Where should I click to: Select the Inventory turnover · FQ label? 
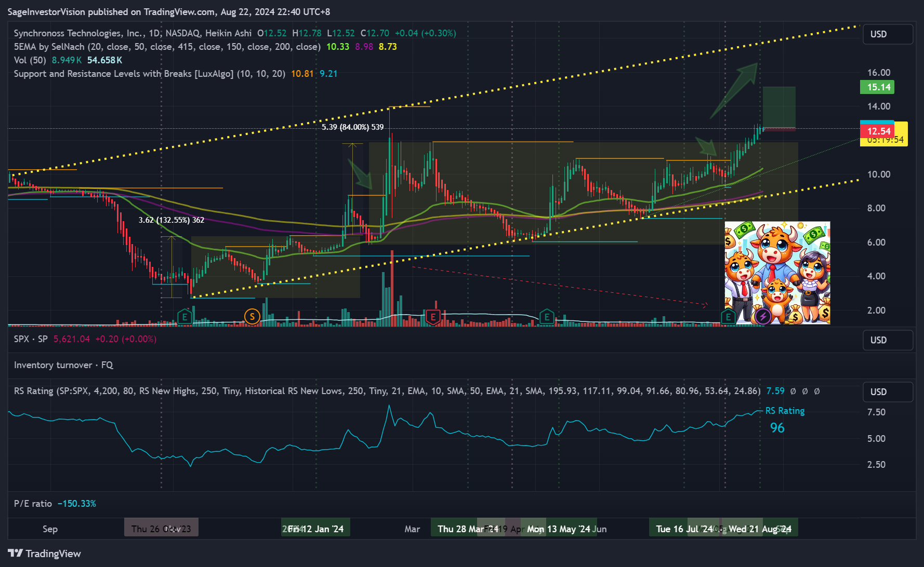tap(63, 365)
